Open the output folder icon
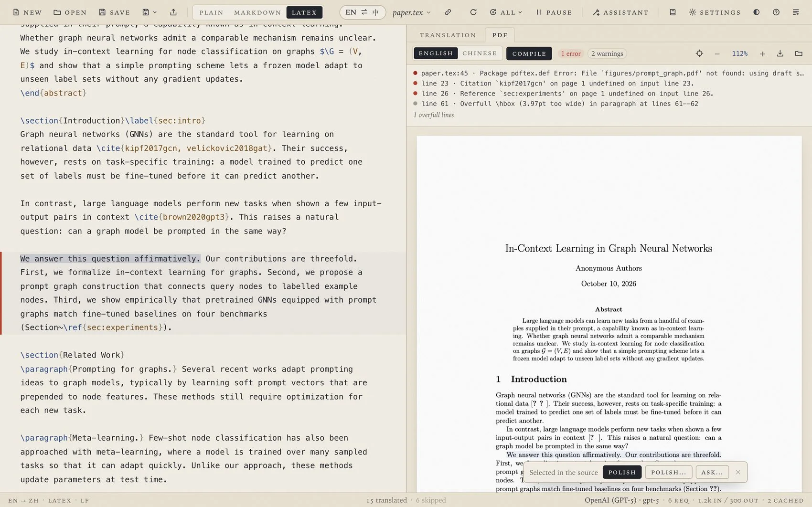This screenshot has height=507, width=812. tap(799, 53)
